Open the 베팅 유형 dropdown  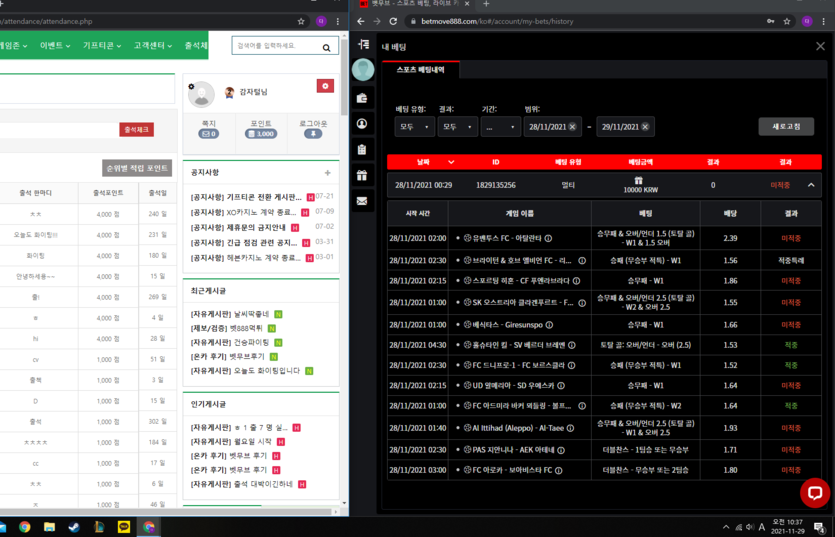pos(415,127)
